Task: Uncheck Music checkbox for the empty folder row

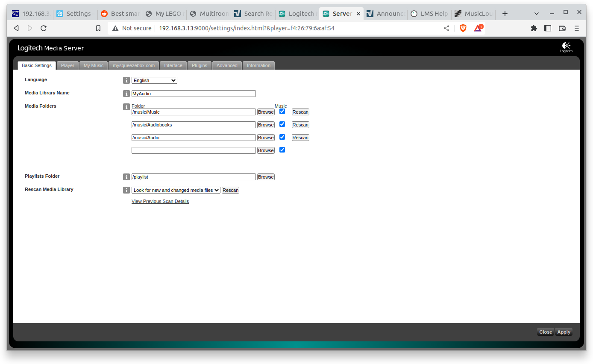Action: point(282,150)
